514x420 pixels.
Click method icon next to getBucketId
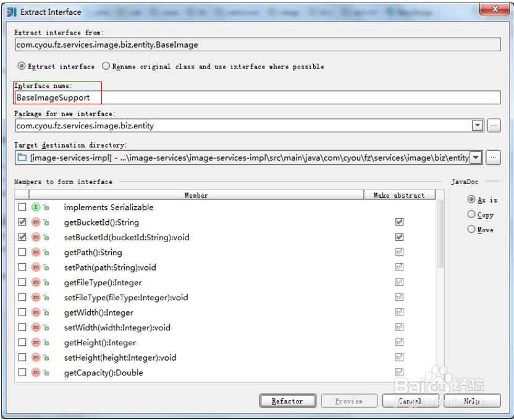pos(36,222)
